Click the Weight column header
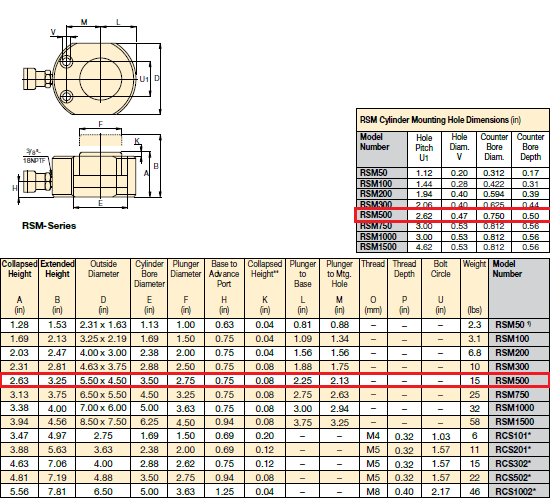 pos(474,288)
